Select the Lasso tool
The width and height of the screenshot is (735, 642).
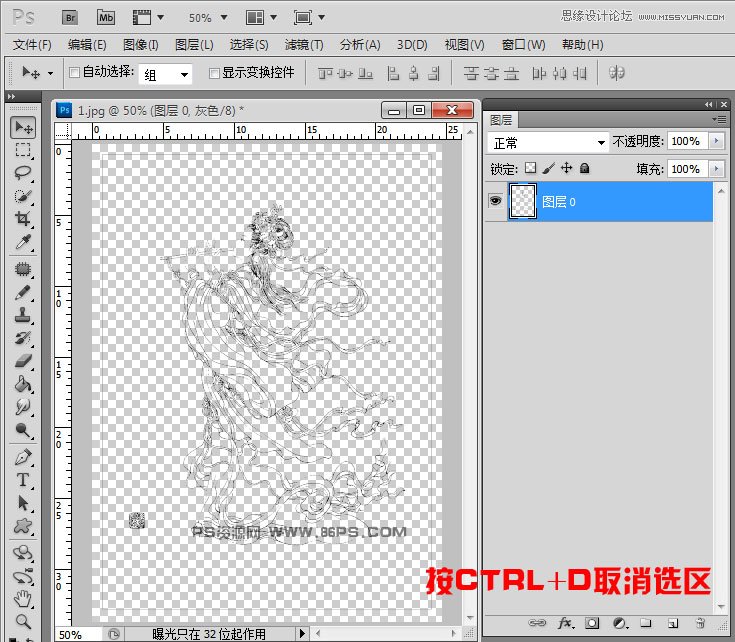23,172
